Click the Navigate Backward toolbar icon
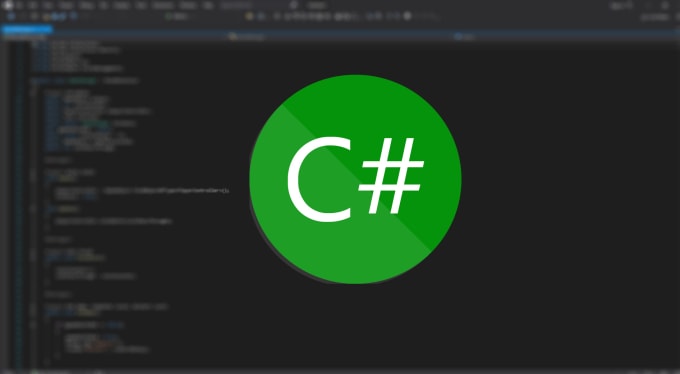680x374 pixels. [11, 16]
